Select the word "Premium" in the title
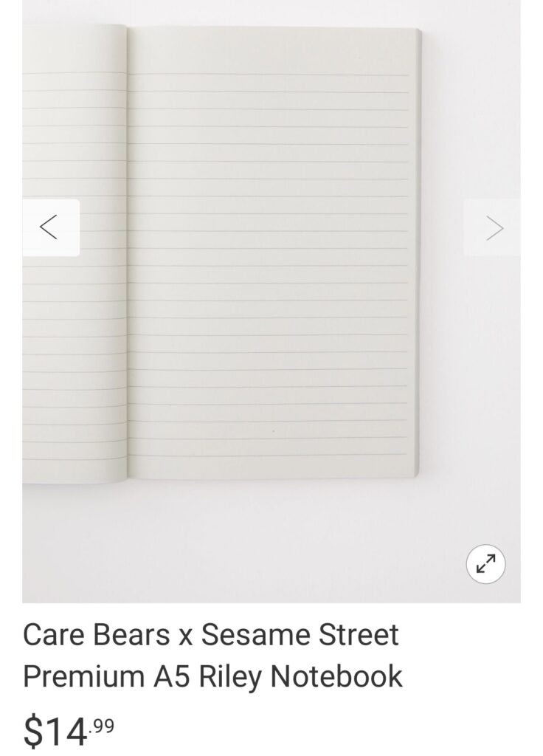 [84, 676]
